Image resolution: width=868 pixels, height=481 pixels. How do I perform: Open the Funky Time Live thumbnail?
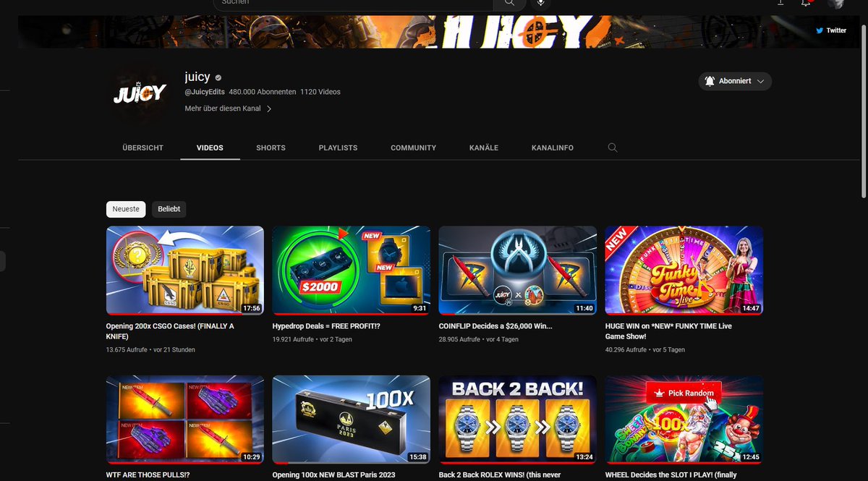click(684, 271)
